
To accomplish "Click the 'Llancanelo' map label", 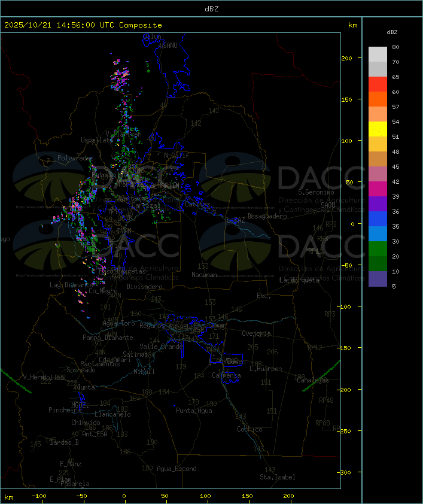I will [112, 414].
